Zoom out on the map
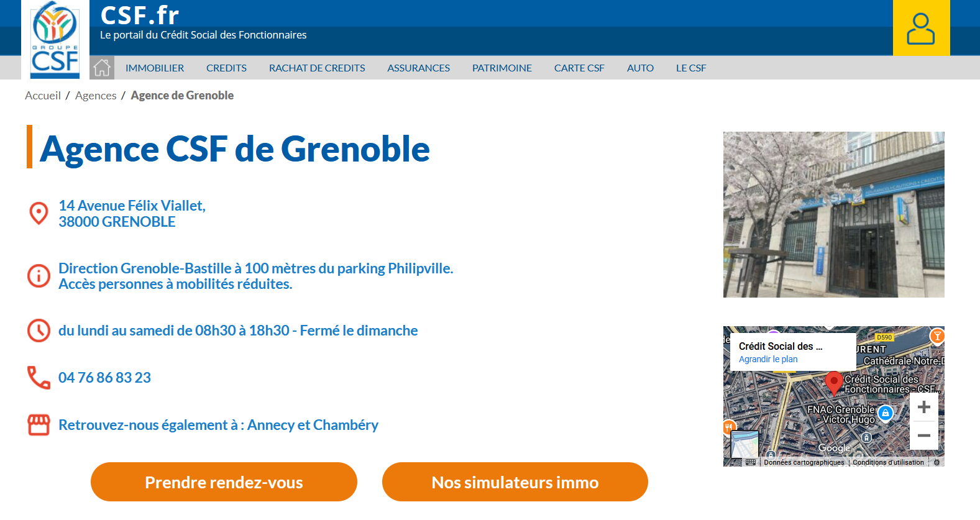This screenshot has height=520, width=980. [923, 436]
